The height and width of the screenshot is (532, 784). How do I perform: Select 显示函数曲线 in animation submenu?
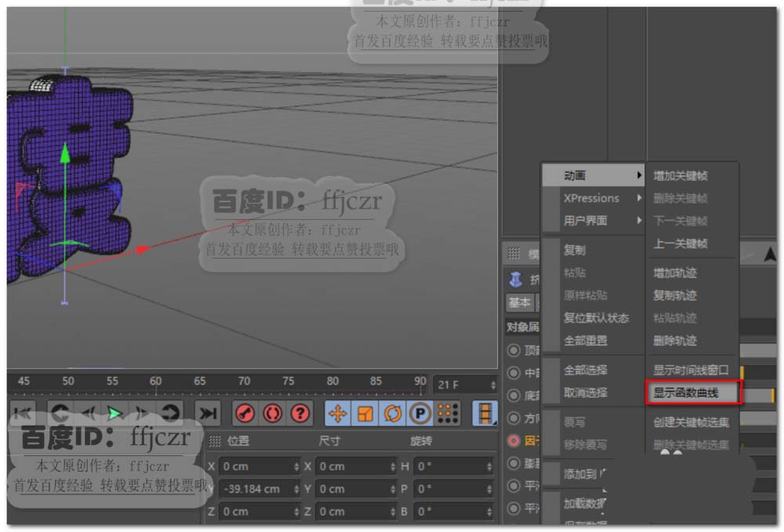point(693,393)
